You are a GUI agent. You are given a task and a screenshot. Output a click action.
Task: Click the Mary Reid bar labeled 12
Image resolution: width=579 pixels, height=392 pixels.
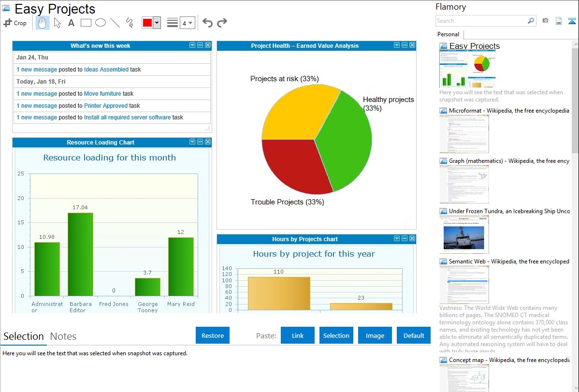click(x=181, y=266)
